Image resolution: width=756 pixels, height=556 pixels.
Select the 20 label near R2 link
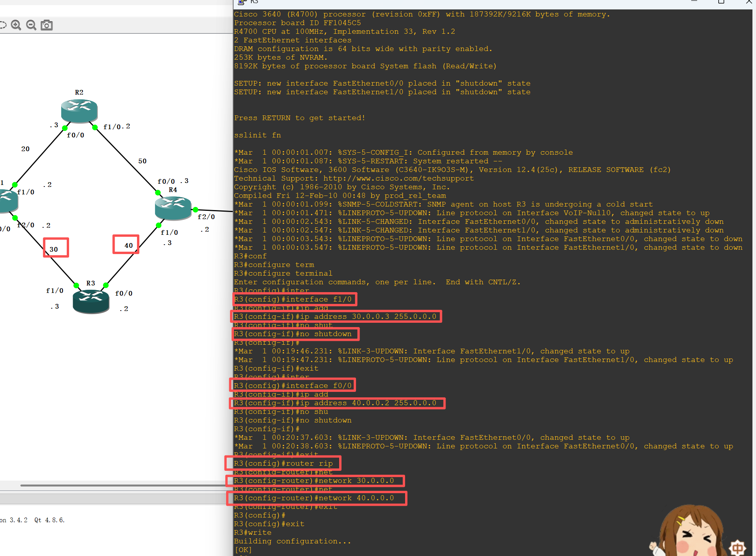(26, 149)
